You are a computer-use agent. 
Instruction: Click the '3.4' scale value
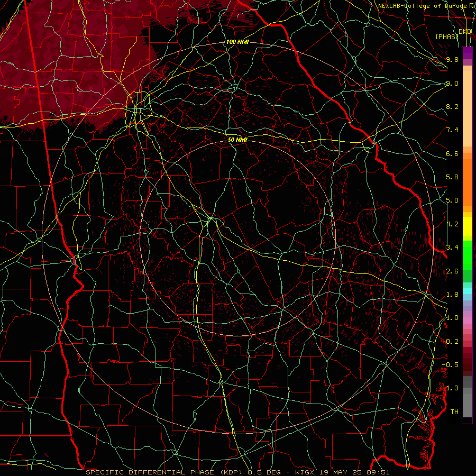[452, 248]
